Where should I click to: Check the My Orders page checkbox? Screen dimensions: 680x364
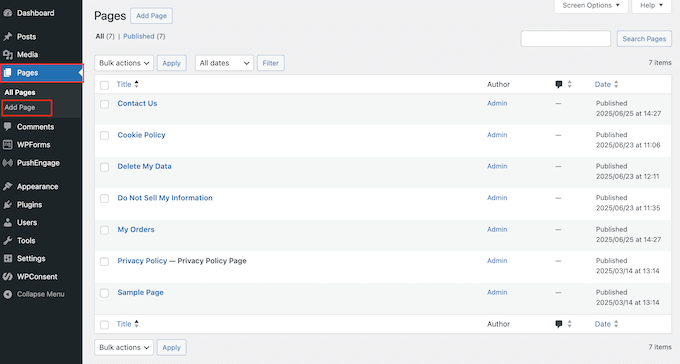point(105,230)
